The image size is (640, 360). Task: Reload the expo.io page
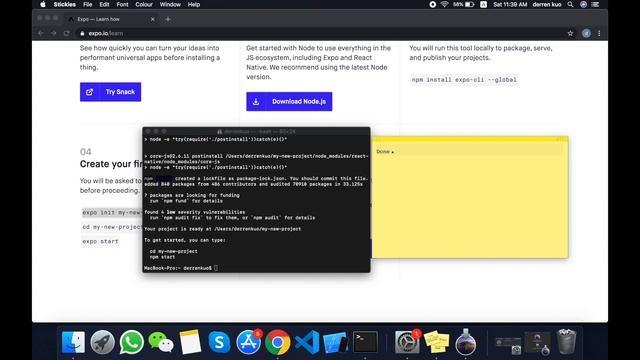pos(67,33)
